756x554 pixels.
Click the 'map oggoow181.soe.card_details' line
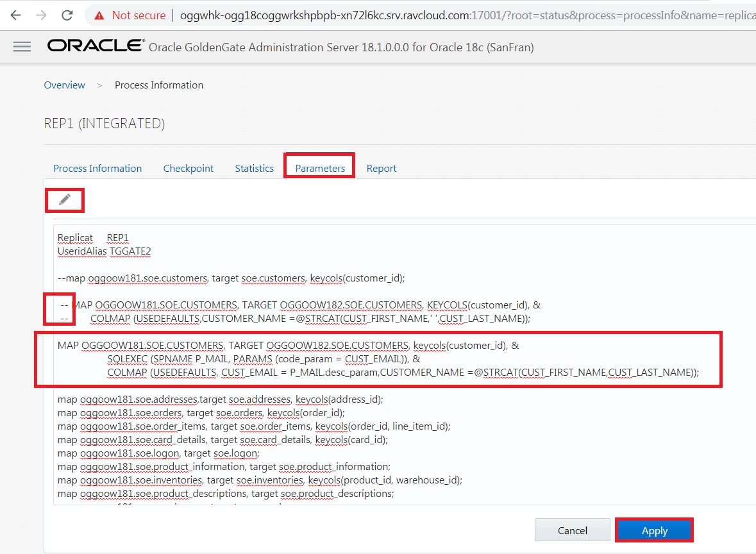(x=223, y=440)
